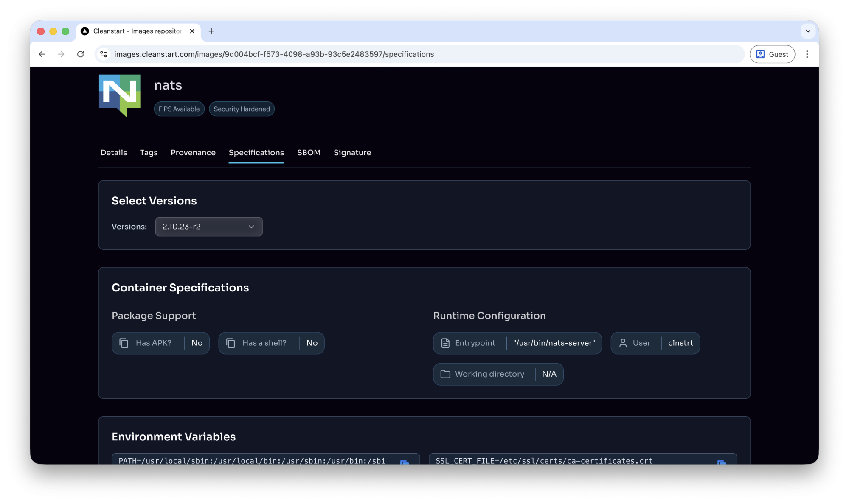The width and height of the screenshot is (849, 504).
Task: Click the Has APK? No value
Action: [x=197, y=343]
